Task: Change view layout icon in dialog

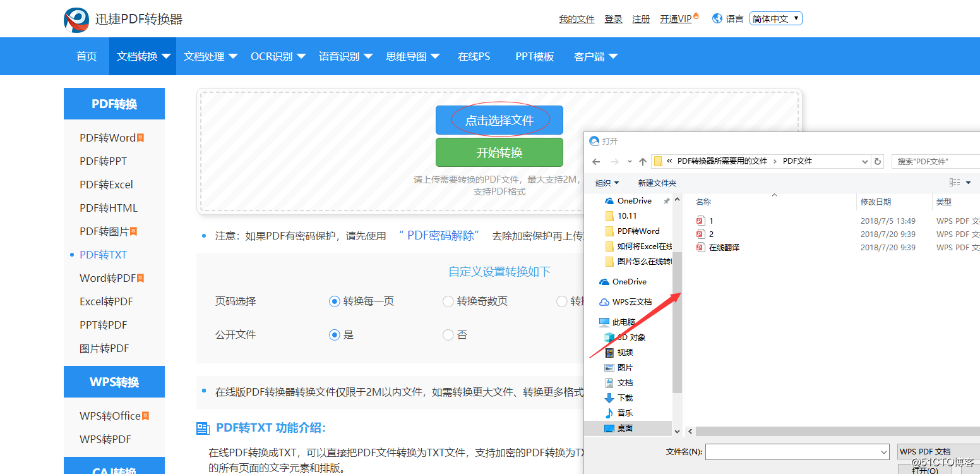Action: click(955, 183)
